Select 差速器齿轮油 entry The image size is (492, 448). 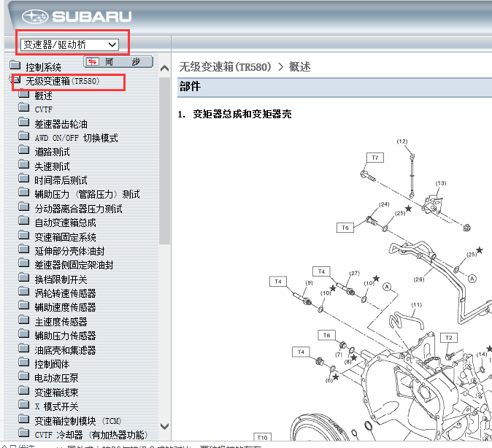click(61, 124)
